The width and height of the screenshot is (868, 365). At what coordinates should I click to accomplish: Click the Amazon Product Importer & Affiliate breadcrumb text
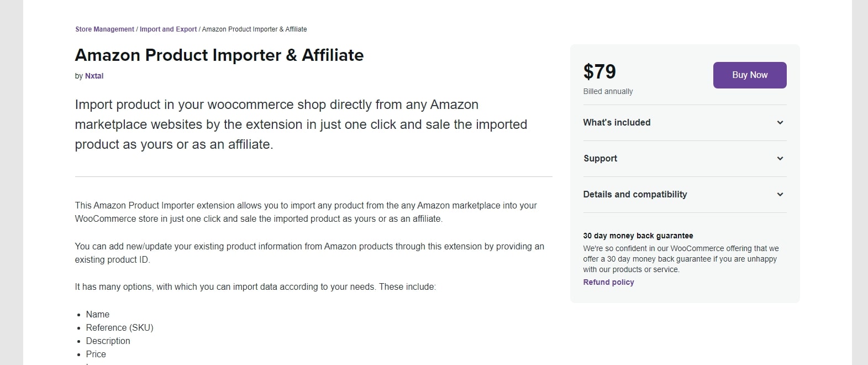coord(254,29)
